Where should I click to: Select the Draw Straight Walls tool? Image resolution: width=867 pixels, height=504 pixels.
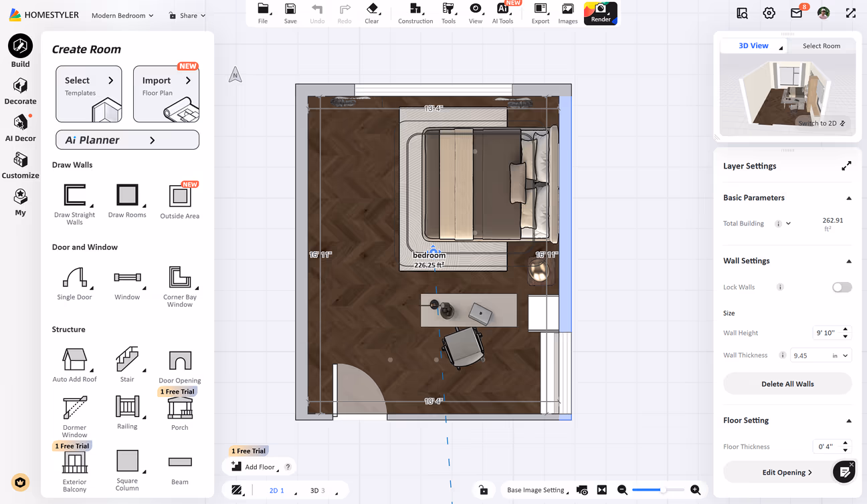click(x=75, y=203)
